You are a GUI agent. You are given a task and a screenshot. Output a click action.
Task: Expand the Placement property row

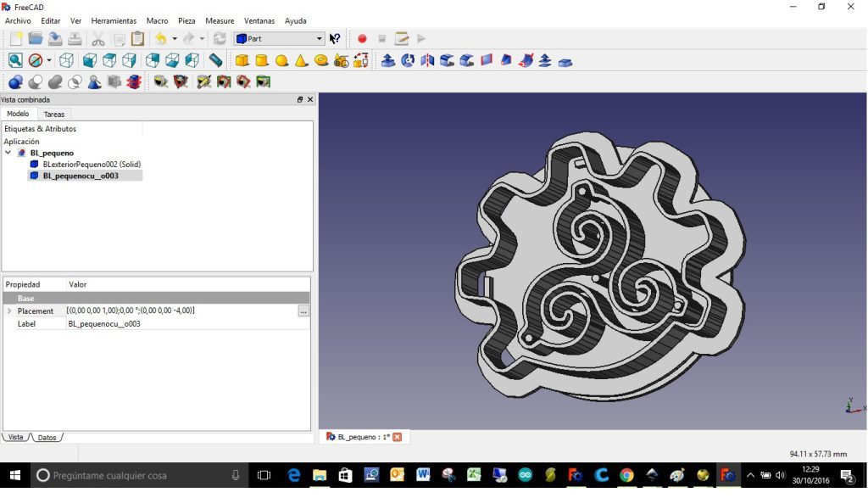[9, 311]
